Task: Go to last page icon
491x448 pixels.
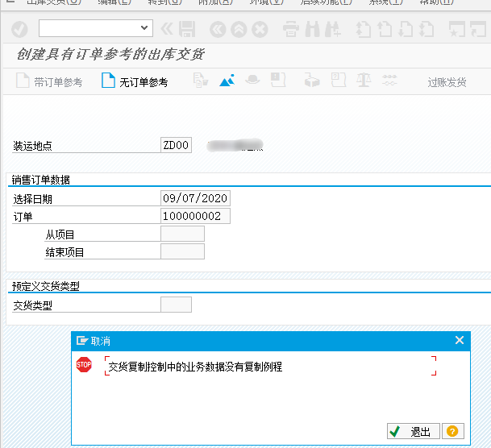Action: (x=427, y=29)
